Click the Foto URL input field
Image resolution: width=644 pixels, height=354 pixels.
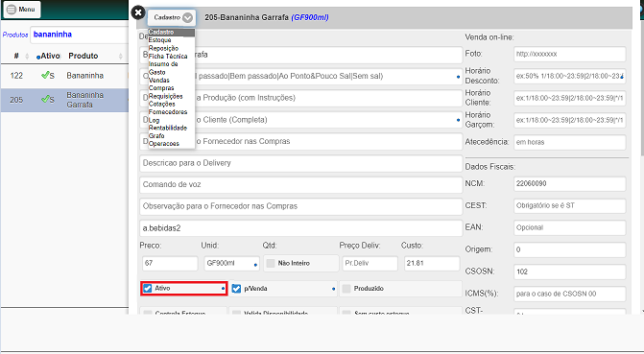570,55
